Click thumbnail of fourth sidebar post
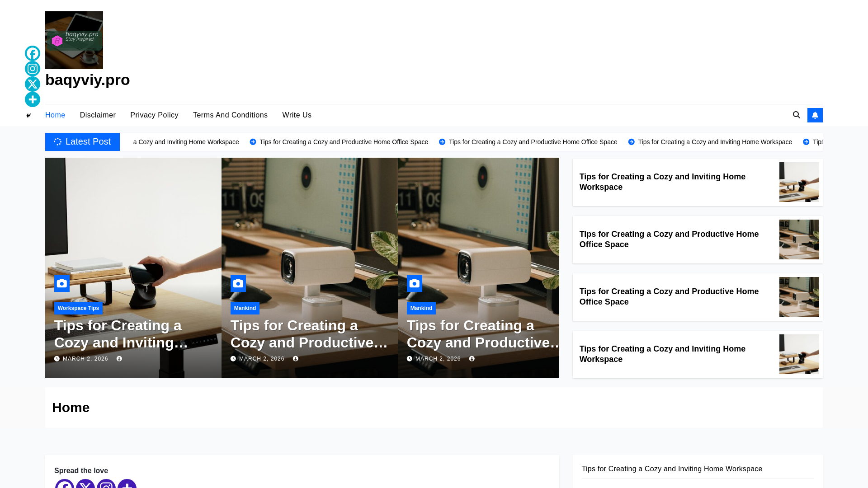868x488 pixels. 799,354
